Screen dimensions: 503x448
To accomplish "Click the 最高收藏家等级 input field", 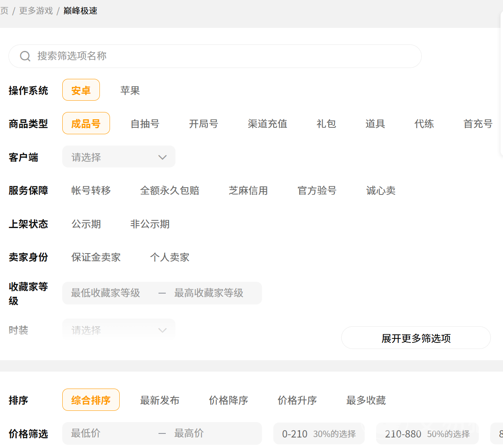I will [x=214, y=293].
